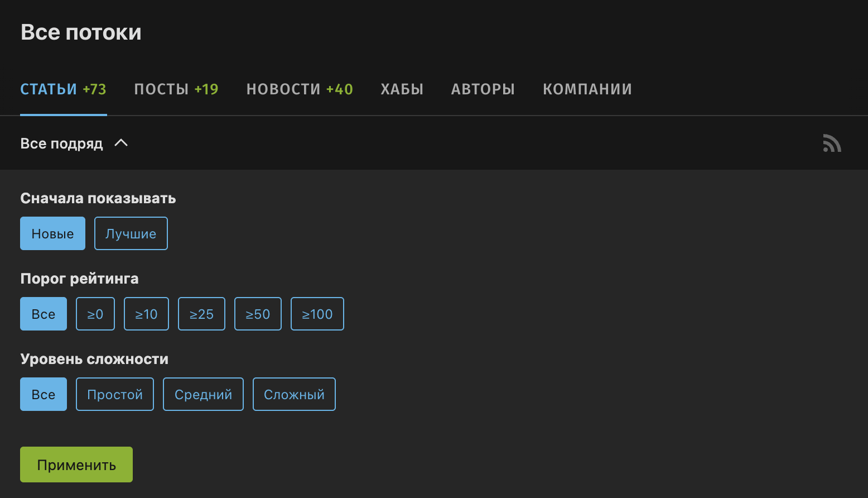
Task: Select Средний difficulty level
Action: (x=203, y=394)
